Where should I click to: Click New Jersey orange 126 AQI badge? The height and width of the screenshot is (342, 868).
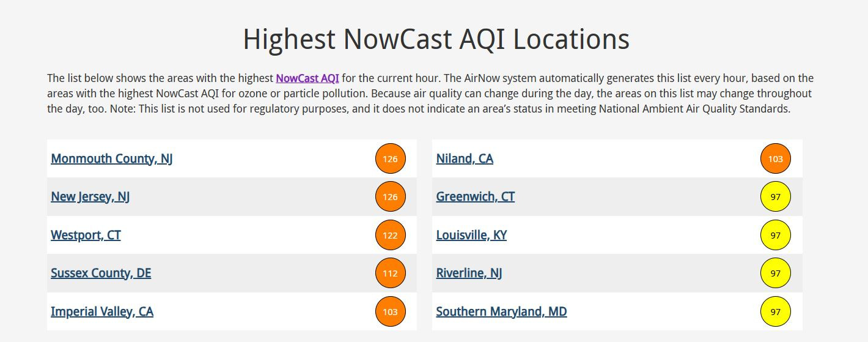tap(390, 197)
